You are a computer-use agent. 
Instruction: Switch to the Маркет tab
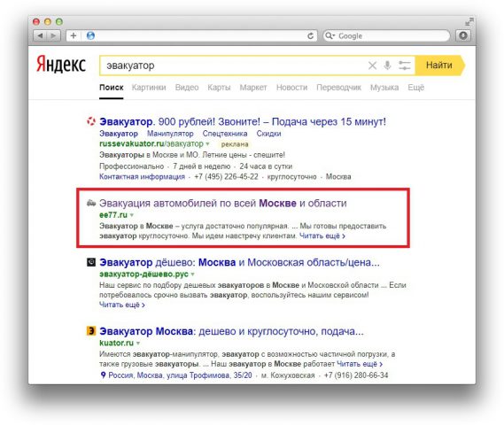coord(253,88)
